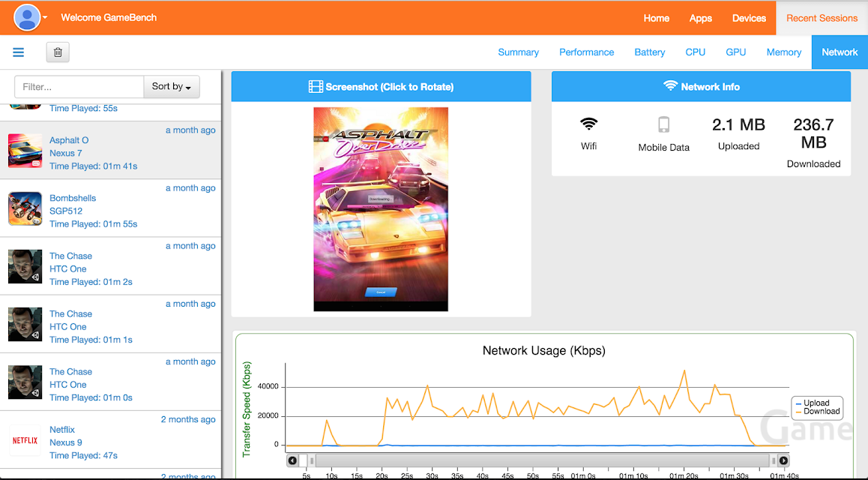Open The Chase session played 01m 2s
The width and height of the screenshot is (868, 480).
point(111,266)
